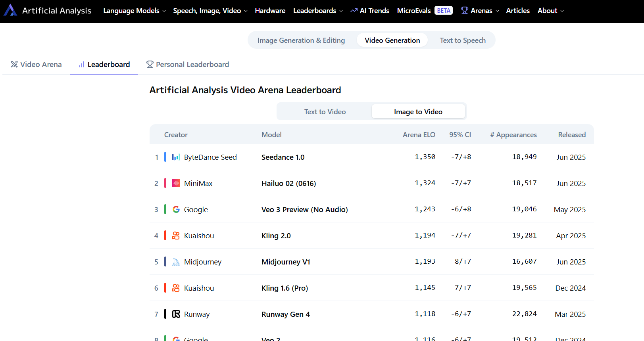Click the Kuaishou logo in Kling 2.0 row
Screen dimensions: 644x341
(x=176, y=236)
